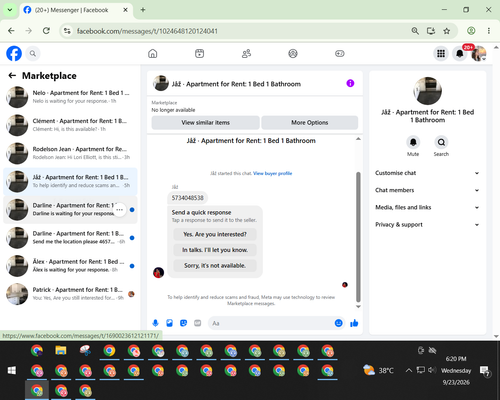Viewport: 500px width, 400px height.
Task: Open the View buyer profile link
Action: click(x=272, y=173)
